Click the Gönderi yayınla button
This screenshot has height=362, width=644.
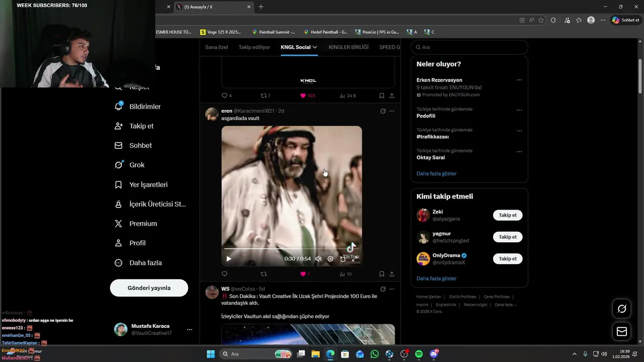pos(149,288)
